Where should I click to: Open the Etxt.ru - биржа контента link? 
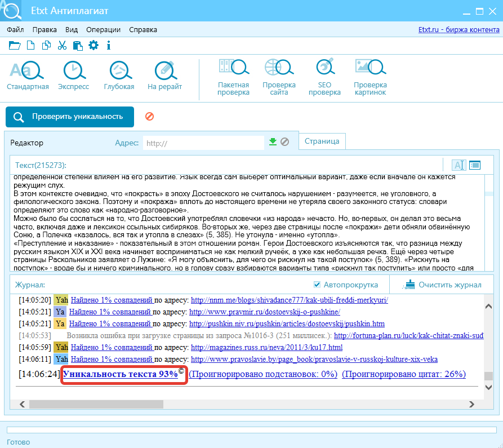coord(459,30)
